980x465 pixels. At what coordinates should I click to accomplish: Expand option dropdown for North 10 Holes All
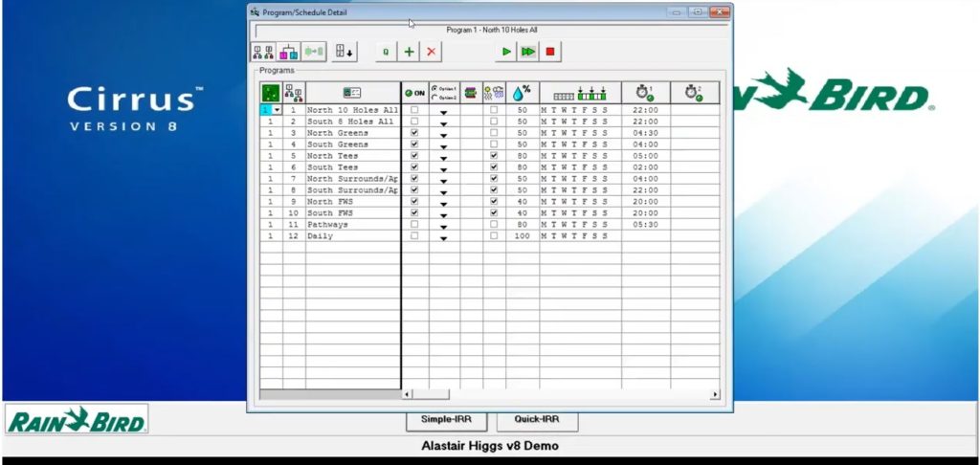click(x=444, y=113)
